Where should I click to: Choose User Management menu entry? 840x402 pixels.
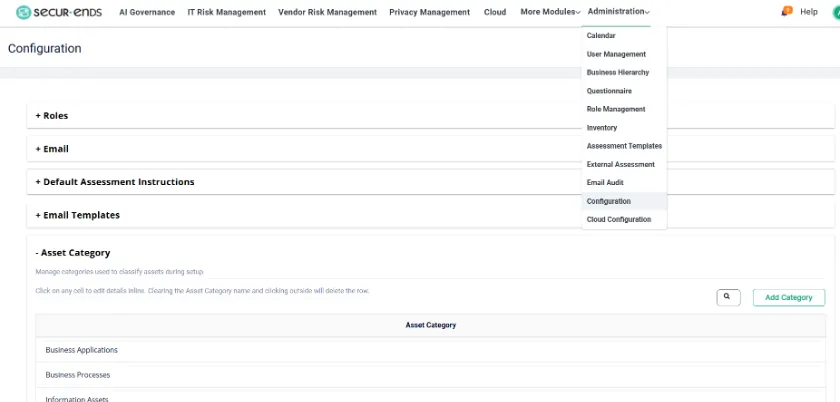click(x=624, y=54)
